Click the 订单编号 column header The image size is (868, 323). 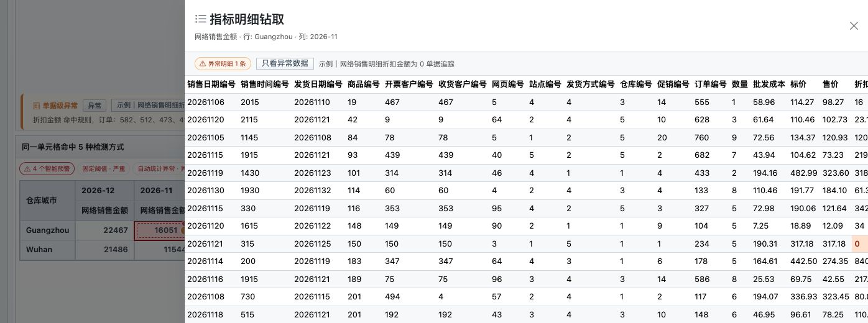(x=711, y=84)
